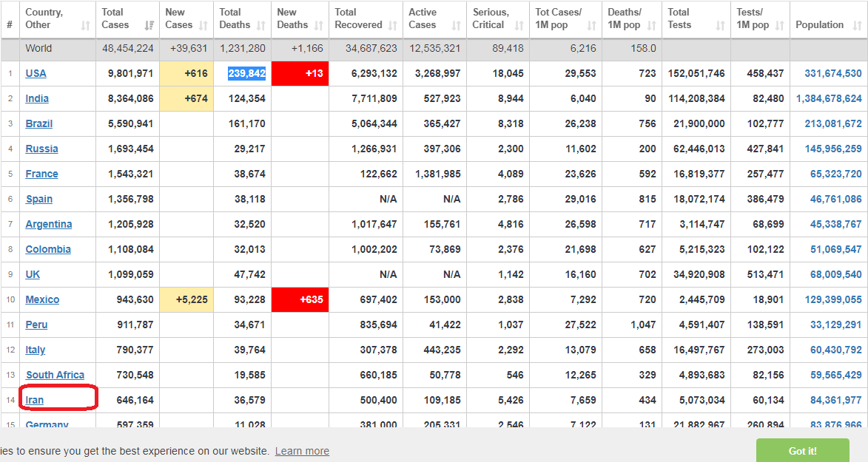The height and width of the screenshot is (462, 868).
Task: Click Argentina serious critical 4,816
Action: tap(511, 224)
